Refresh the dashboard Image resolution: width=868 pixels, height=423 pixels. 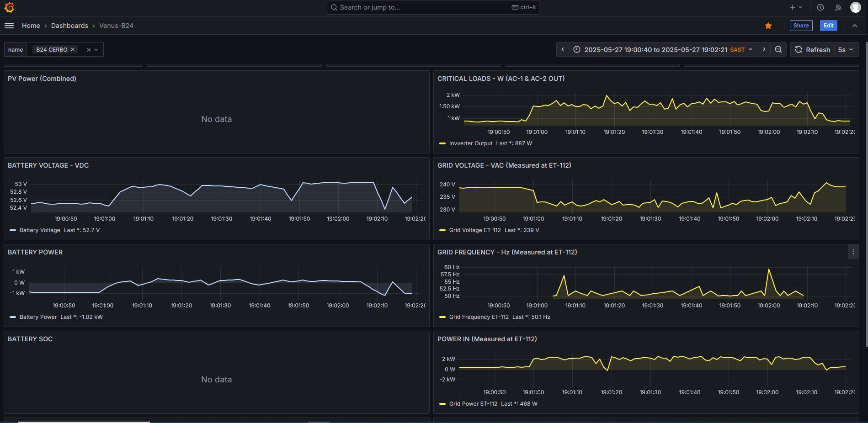point(812,49)
